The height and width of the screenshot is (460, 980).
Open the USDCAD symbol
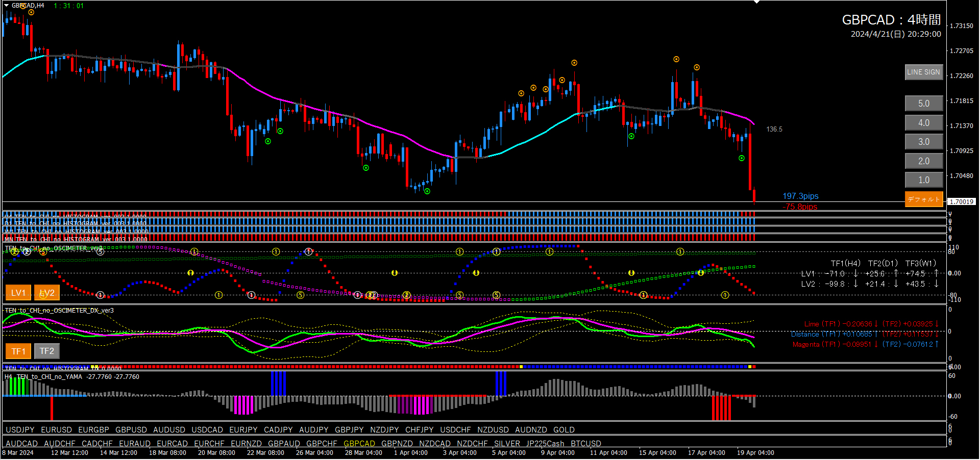[x=207, y=430]
